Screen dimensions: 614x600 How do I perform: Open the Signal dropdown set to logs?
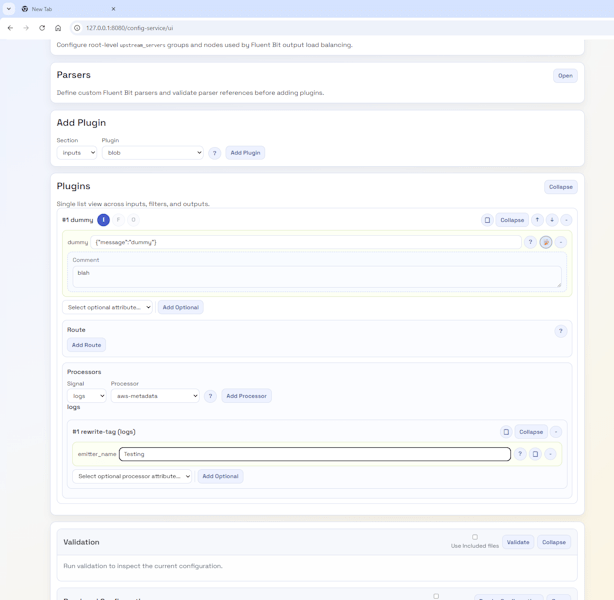coord(87,396)
